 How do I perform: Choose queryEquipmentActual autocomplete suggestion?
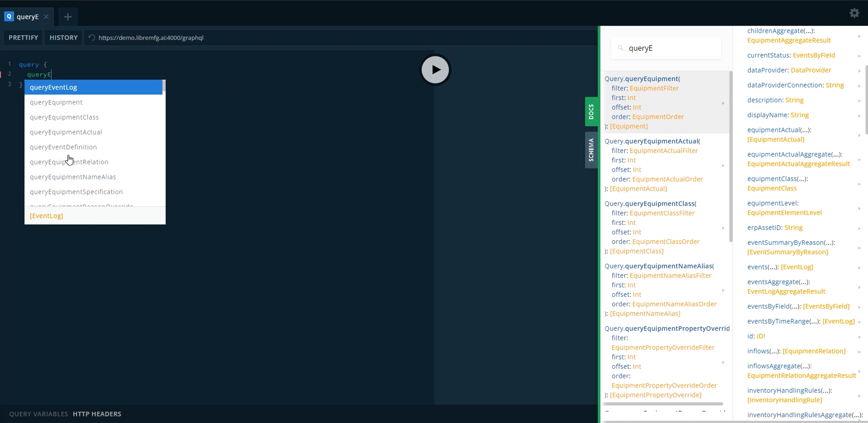point(93,132)
